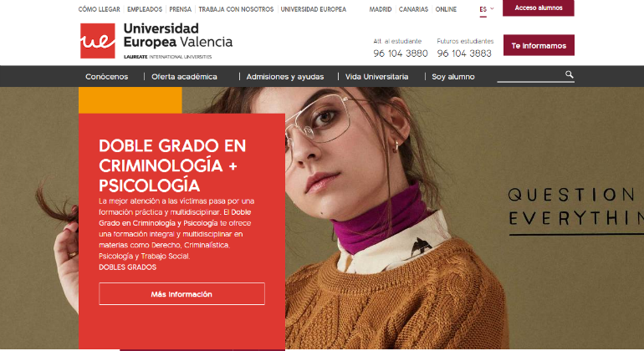Click the Más información button
The width and height of the screenshot is (644, 351).
[181, 294]
